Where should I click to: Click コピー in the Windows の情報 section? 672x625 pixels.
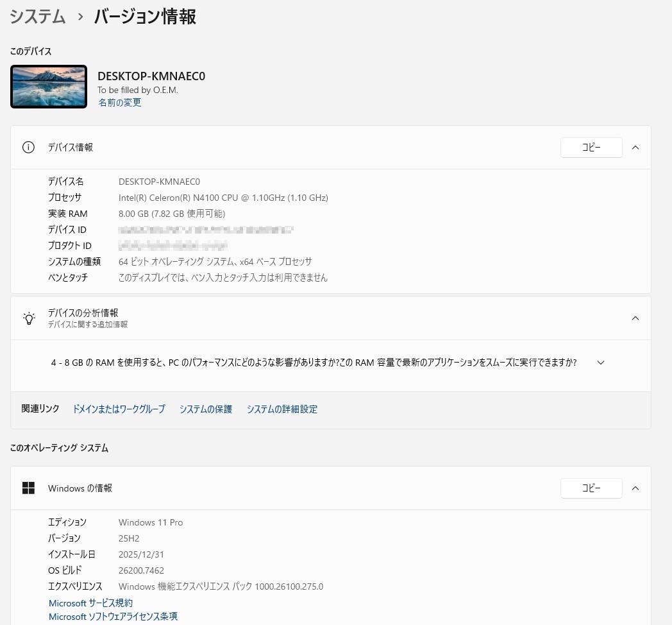[x=591, y=488]
